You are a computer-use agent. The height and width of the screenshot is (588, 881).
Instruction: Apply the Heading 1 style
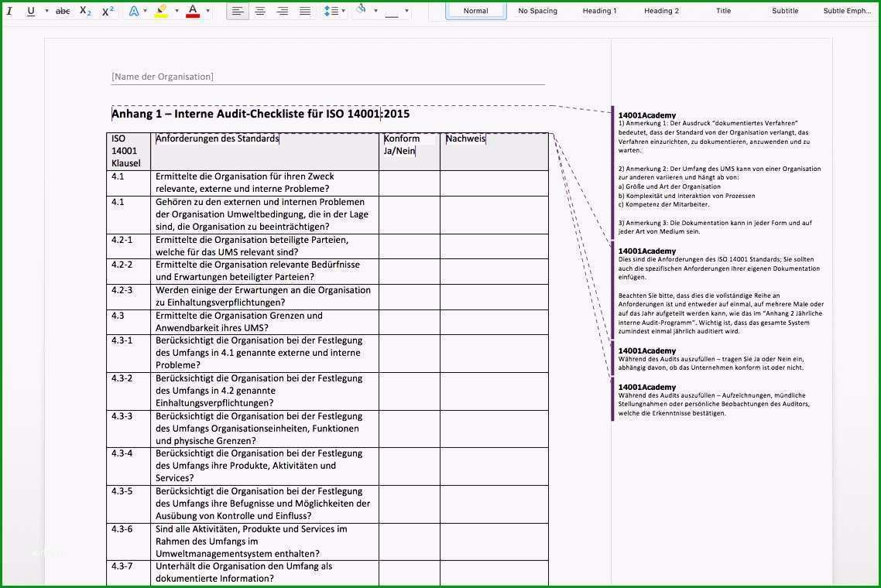599,11
